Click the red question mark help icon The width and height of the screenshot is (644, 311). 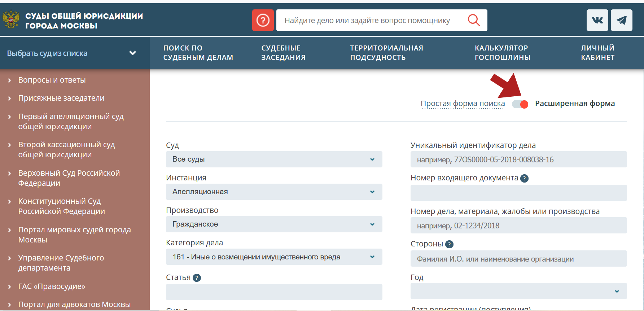(x=263, y=20)
